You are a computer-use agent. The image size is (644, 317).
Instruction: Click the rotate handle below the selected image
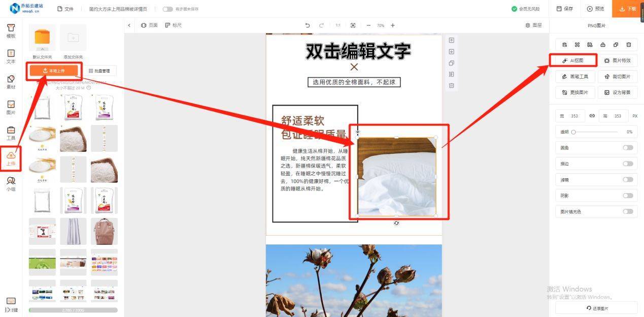coord(396,223)
